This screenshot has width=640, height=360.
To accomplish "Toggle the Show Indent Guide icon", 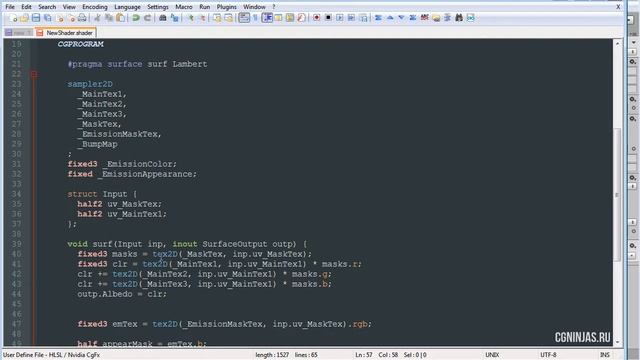I will (x=267, y=18).
